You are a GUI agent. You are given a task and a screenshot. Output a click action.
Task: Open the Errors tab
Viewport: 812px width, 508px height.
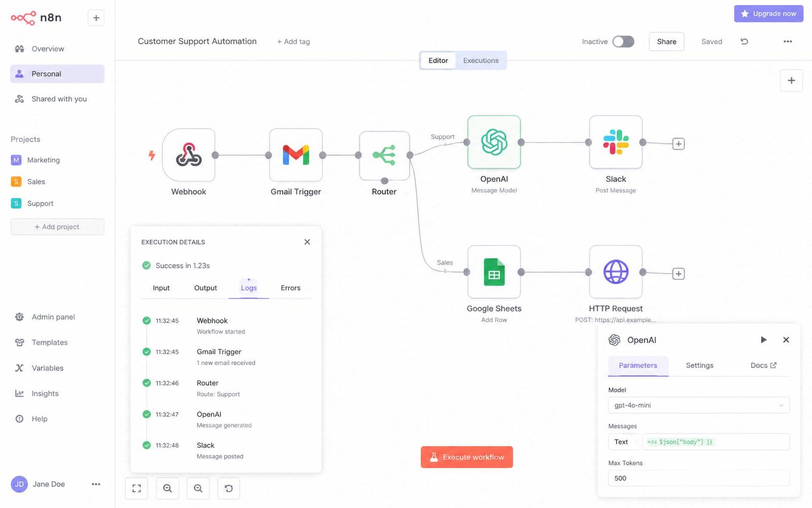(x=290, y=288)
